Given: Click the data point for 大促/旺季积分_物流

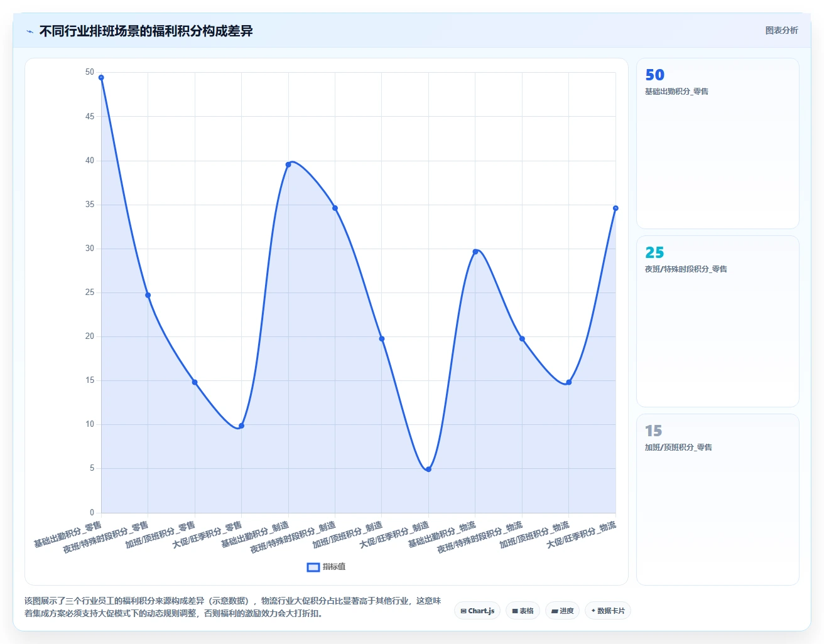Looking at the screenshot, I should pyautogui.click(x=615, y=208).
